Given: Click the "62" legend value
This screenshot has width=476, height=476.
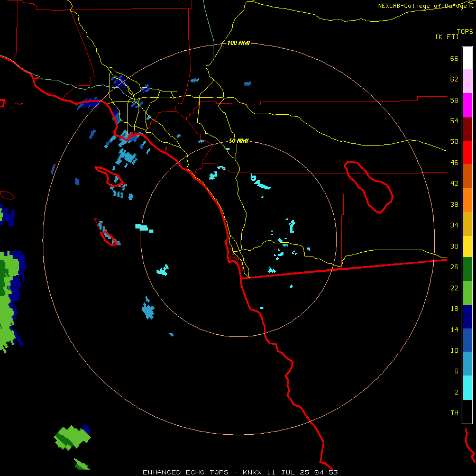Looking at the screenshot, I should (454, 79).
